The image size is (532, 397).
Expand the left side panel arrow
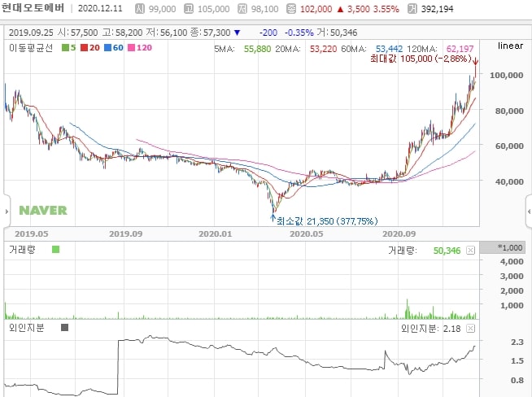coord(7,212)
